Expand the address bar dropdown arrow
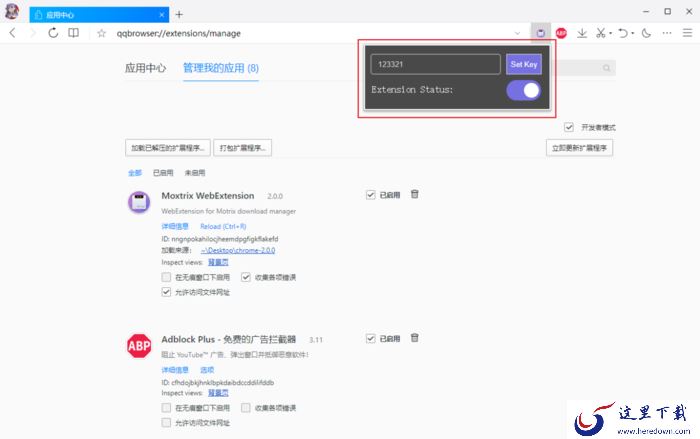 pyautogui.click(x=517, y=33)
